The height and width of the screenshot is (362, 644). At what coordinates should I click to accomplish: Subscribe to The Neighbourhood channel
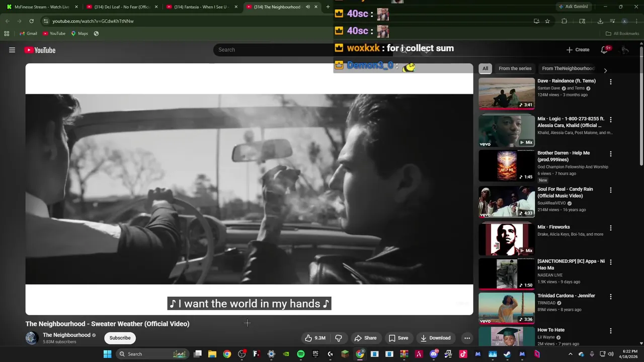click(120, 338)
